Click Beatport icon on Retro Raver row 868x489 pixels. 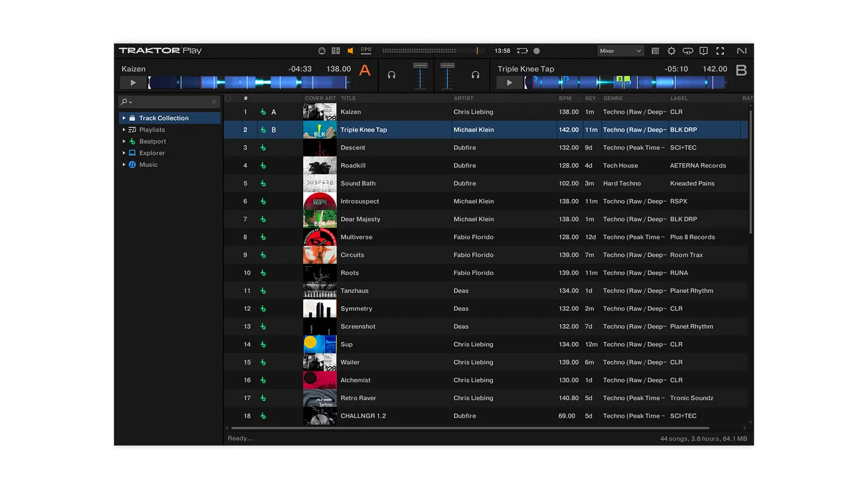263,398
